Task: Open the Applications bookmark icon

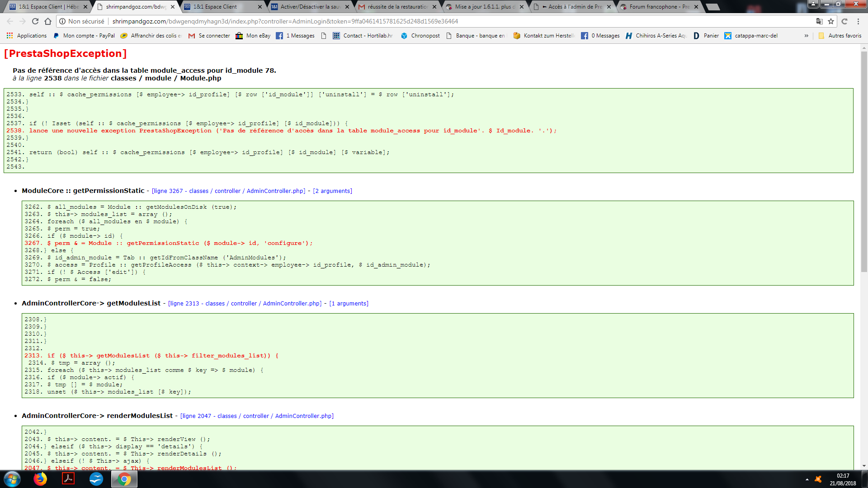Action: point(9,36)
